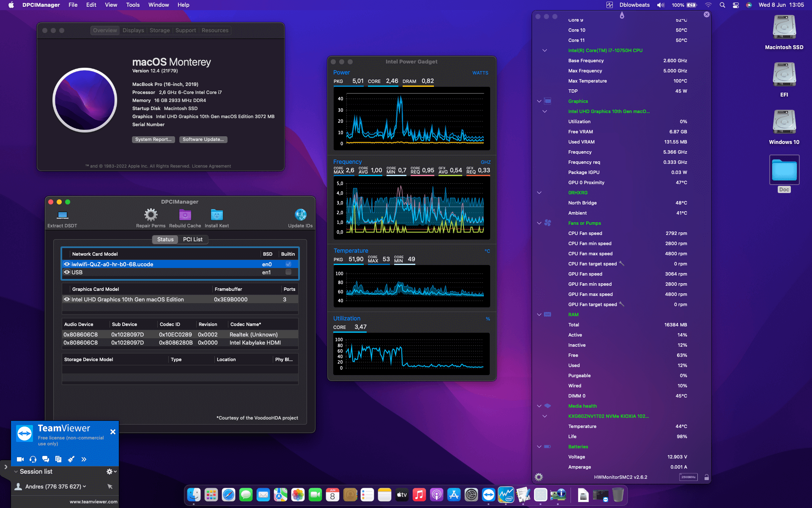Viewport: 812px width, 508px height.
Task: Adjust the 2500MHz slider in HWMonitorSMC2
Action: coord(689,477)
